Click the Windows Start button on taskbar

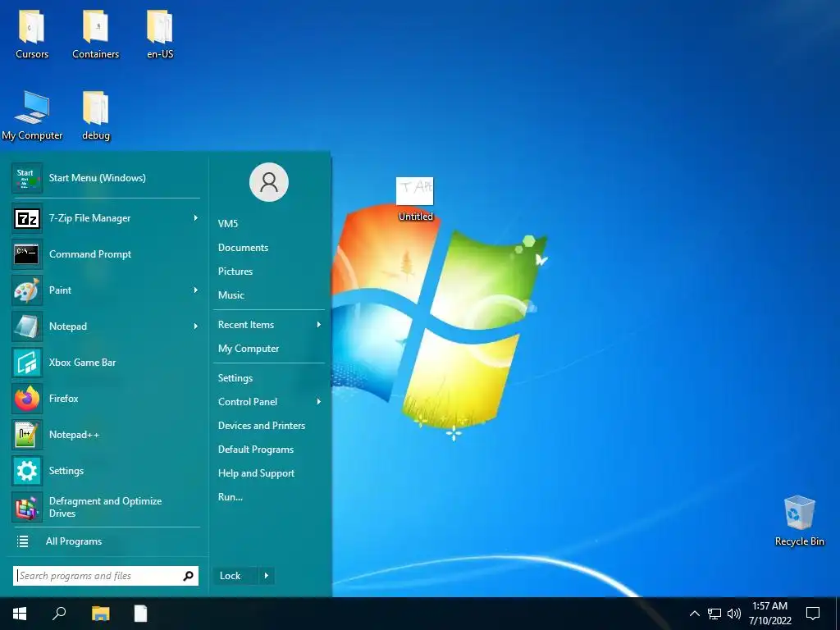(20, 614)
